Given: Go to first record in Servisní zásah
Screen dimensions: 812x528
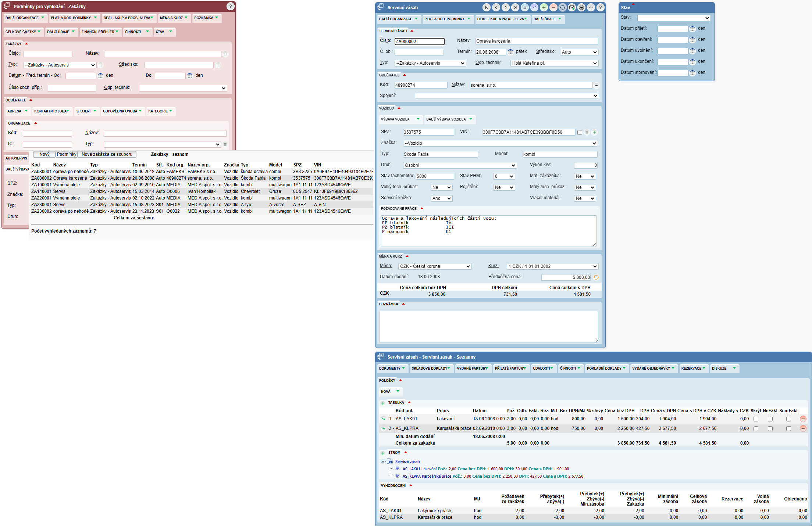Looking at the screenshot, I should pyautogui.click(x=486, y=7).
